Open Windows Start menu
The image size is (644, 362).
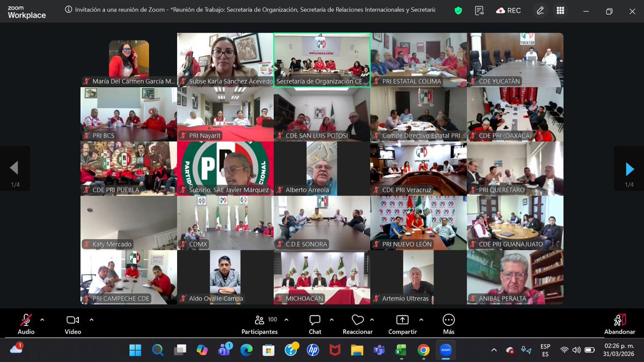[135, 350]
